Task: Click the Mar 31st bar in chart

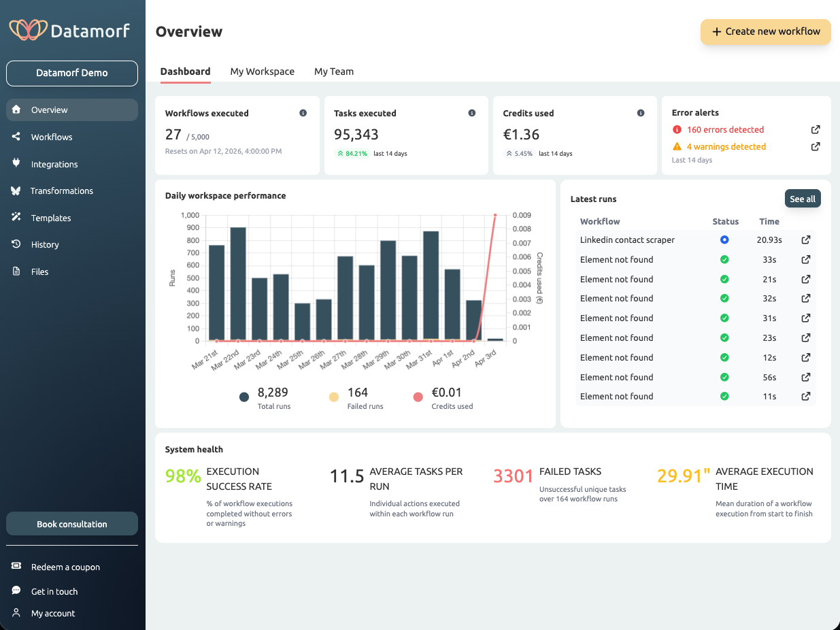Action: pyautogui.click(x=431, y=286)
